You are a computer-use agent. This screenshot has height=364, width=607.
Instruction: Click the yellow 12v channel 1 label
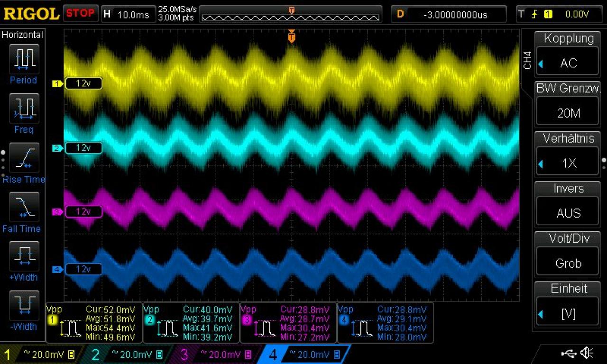coord(83,83)
